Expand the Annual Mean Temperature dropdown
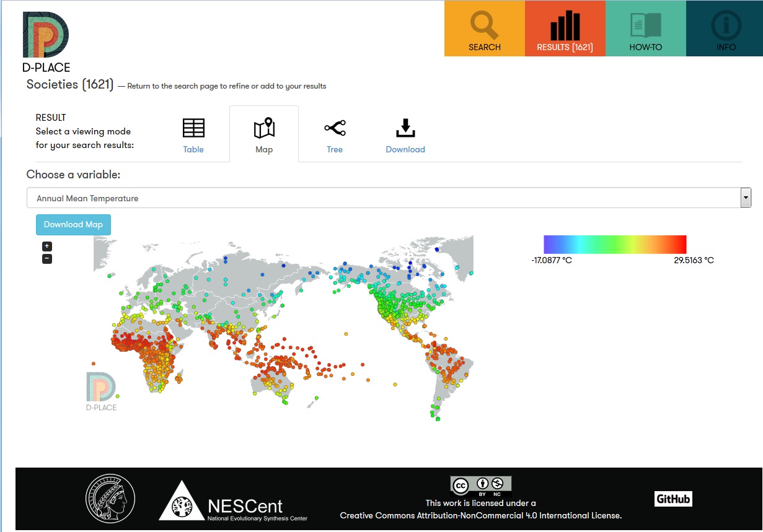The image size is (763, 532). [384, 198]
